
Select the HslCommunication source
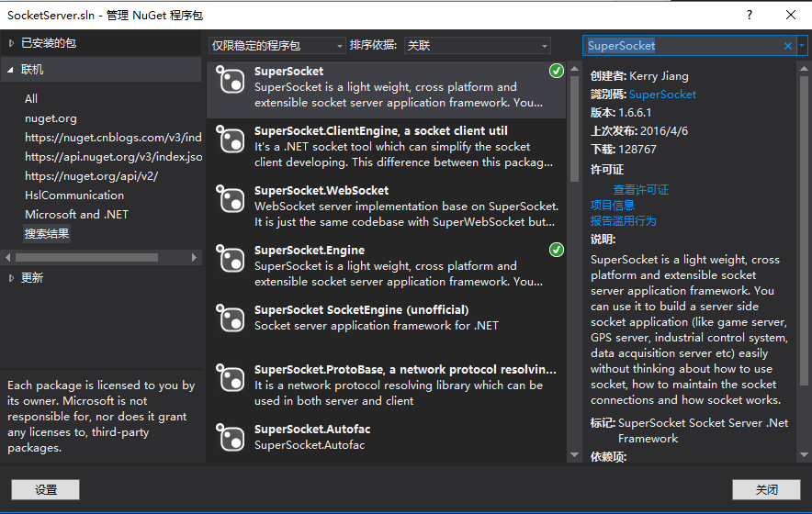[x=74, y=196]
